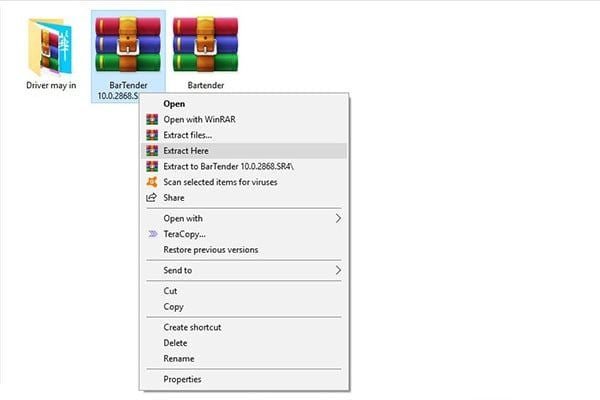Viewport: 600px width, 400px height.
Task: Click the Bartender RAR archive icon
Action: (x=205, y=47)
